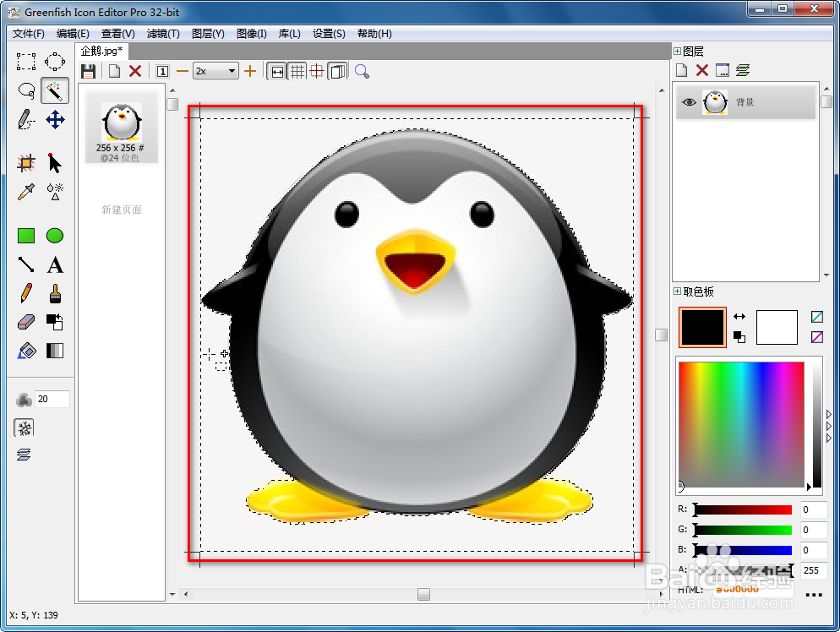Image resolution: width=840 pixels, height=632 pixels.
Task: Merge layers using green stack icon
Action: (743, 70)
